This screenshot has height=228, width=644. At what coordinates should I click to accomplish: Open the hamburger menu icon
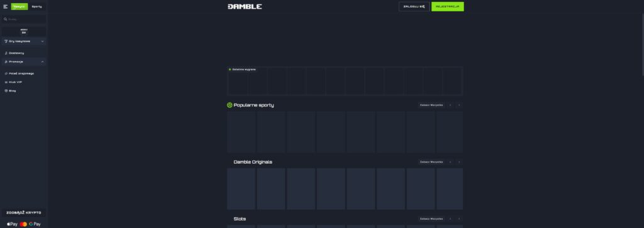click(5, 6)
